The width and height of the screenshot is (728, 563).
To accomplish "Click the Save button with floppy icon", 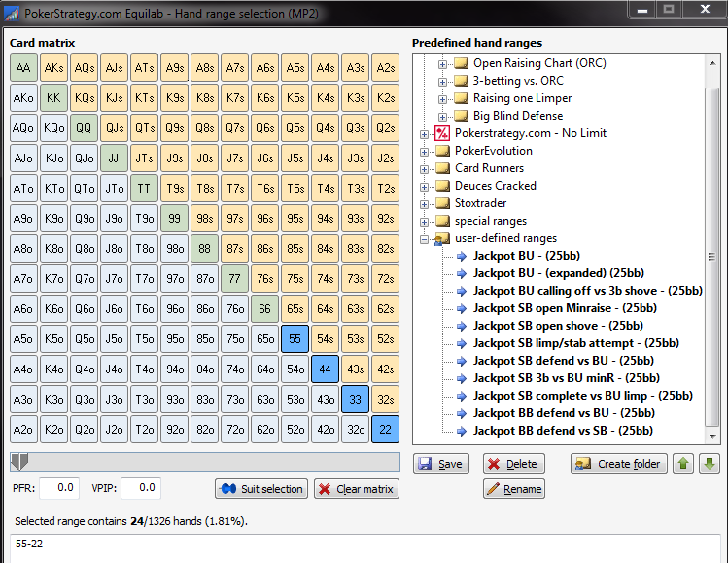I will [x=440, y=464].
